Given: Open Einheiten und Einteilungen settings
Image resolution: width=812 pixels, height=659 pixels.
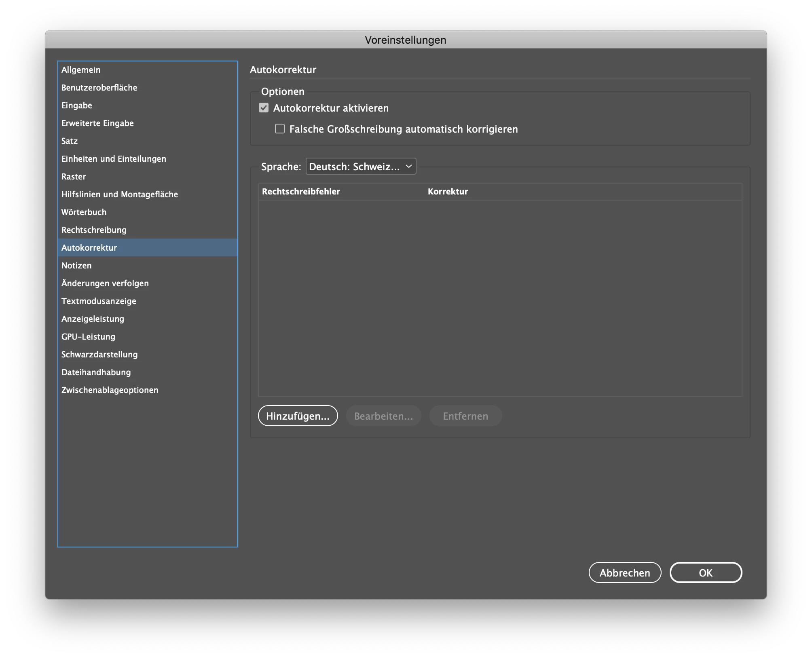Looking at the screenshot, I should [x=114, y=159].
